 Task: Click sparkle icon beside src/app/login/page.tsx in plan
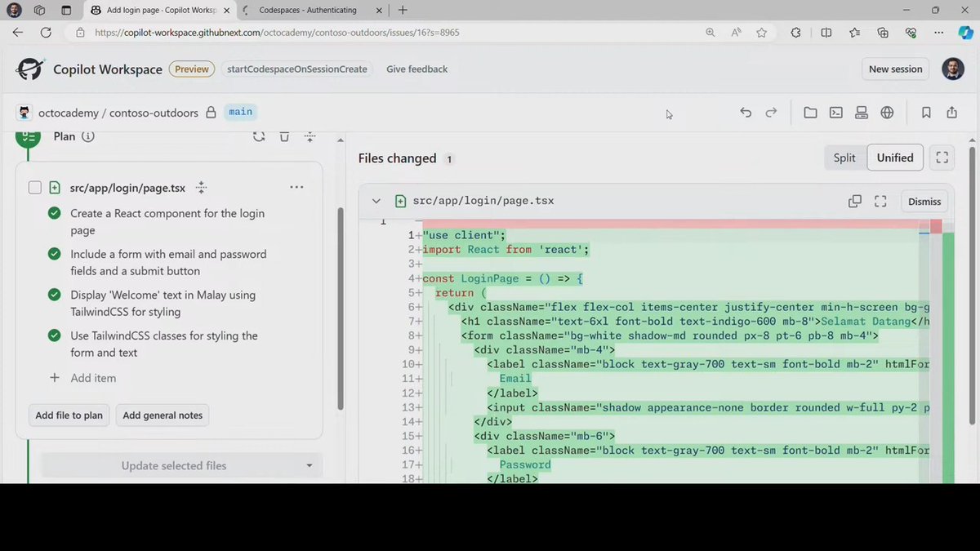click(201, 188)
